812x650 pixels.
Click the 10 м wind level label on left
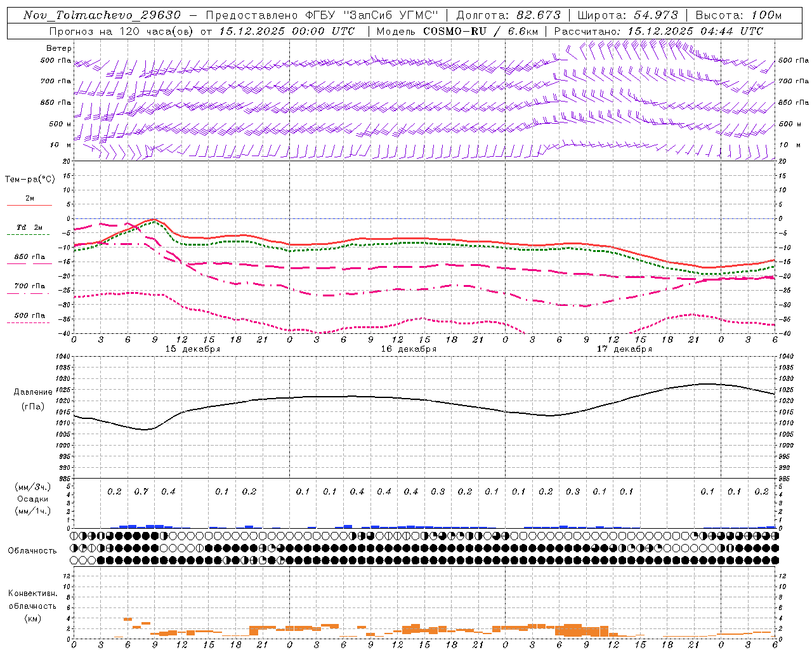pos(60,145)
